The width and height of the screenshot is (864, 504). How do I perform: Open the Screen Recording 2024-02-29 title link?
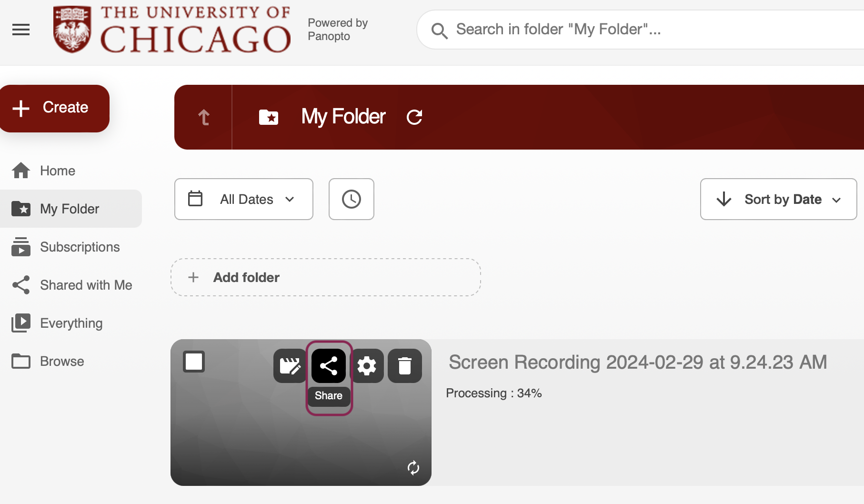(x=637, y=362)
